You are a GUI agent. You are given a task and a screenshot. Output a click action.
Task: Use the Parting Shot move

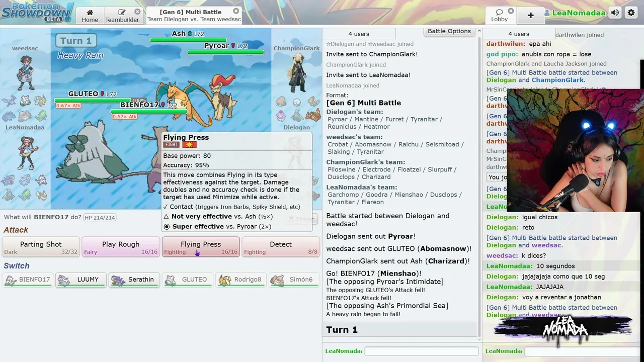41,247
